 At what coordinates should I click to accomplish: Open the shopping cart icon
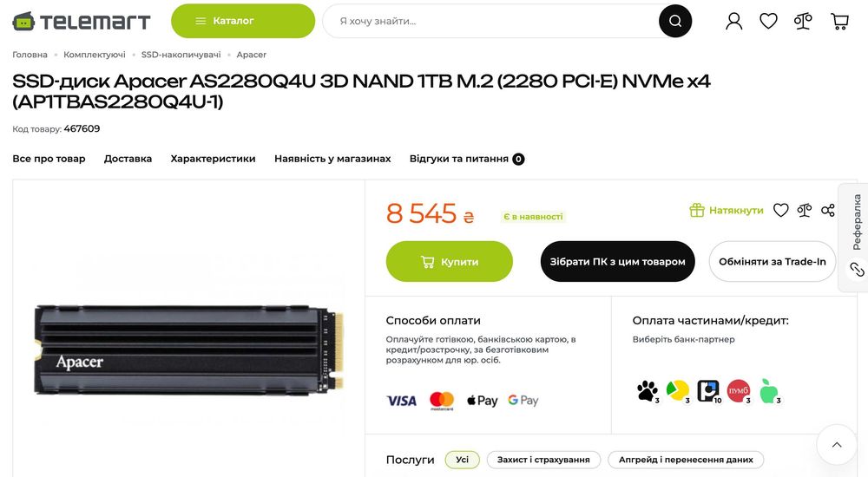[839, 21]
